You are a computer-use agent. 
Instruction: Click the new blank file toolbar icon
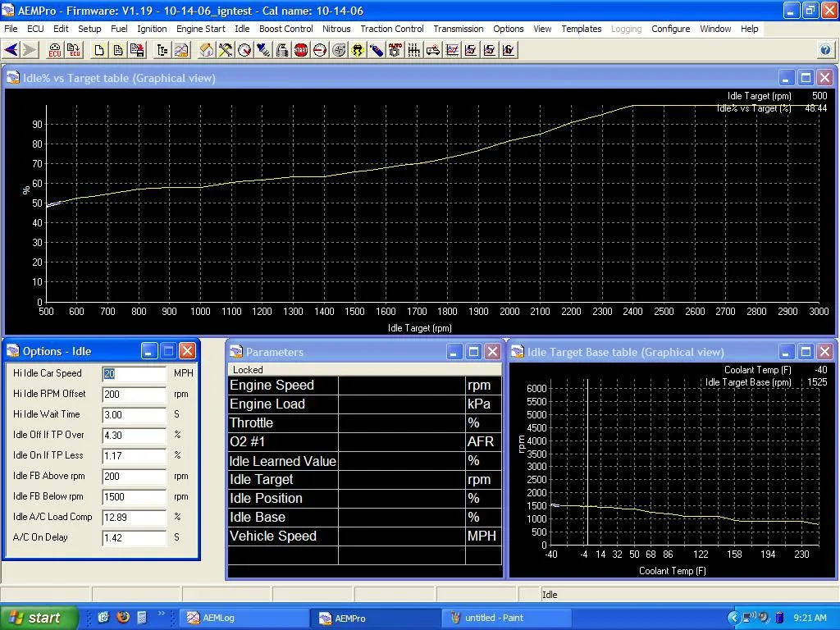[99, 50]
